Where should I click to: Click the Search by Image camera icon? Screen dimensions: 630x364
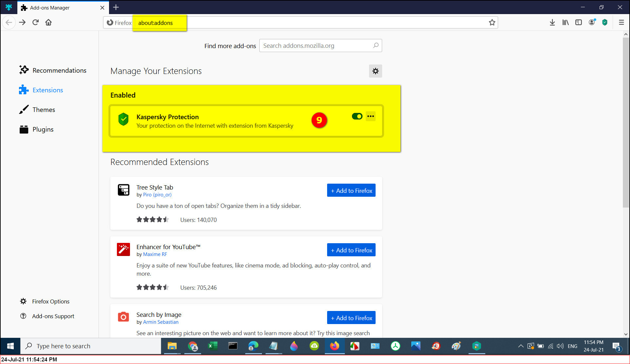coord(123,317)
